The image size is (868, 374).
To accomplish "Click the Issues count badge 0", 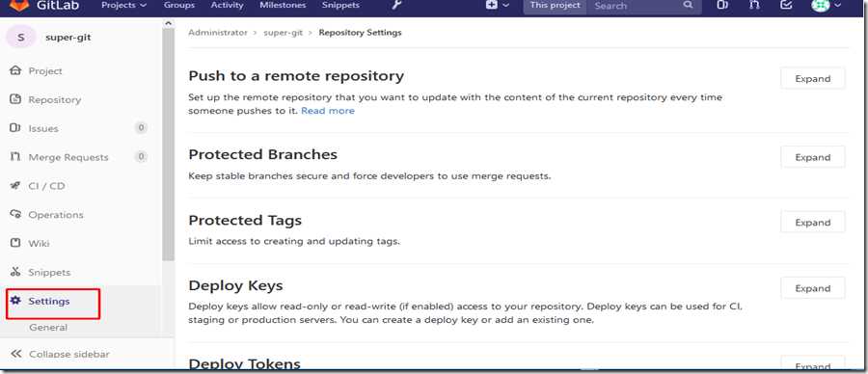I will [x=141, y=128].
